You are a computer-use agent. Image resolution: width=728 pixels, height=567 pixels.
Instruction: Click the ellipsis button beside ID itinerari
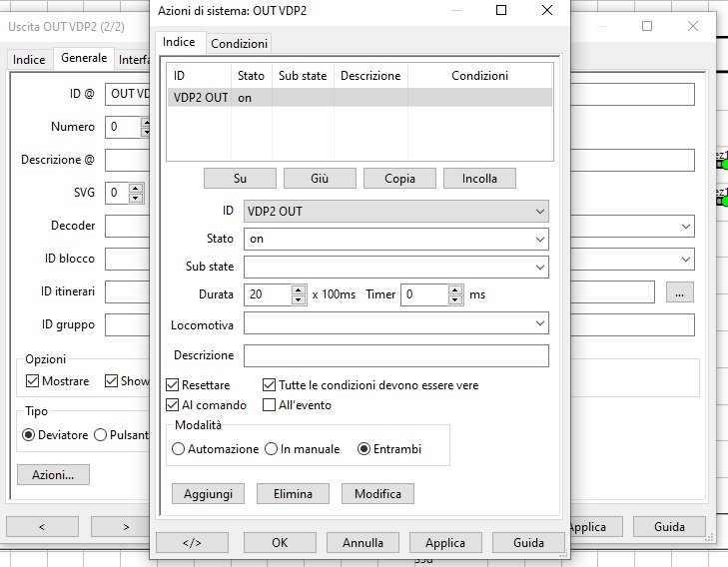click(679, 292)
